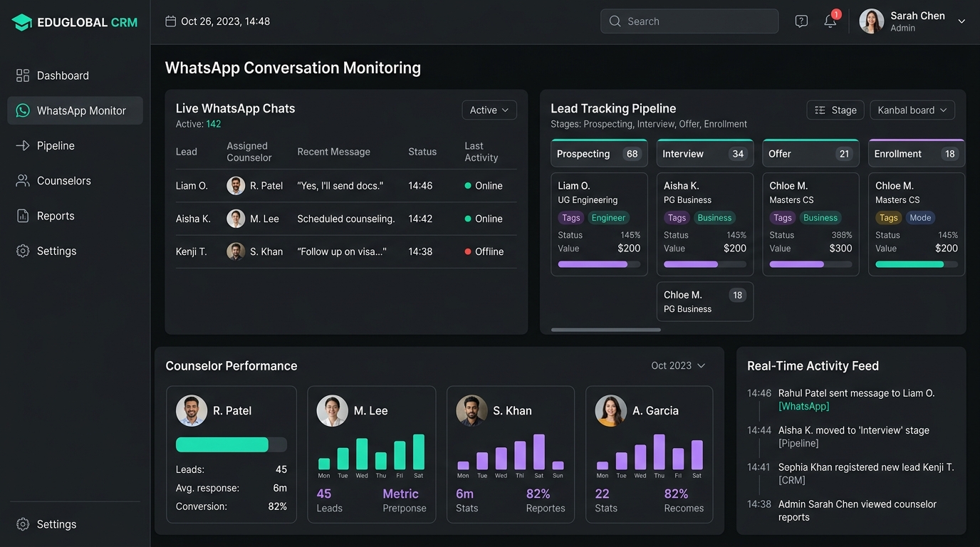Click the Pipeline arrow icon in sidebar
Viewport: 980px width, 547px height.
pyautogui.click(x=23, y=145)
